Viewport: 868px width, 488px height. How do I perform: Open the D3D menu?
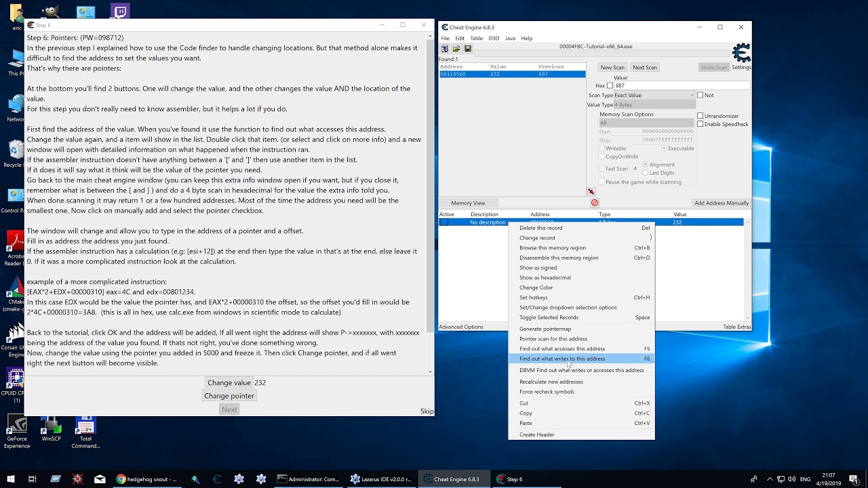pyautogui.click(x=494, y=38)
